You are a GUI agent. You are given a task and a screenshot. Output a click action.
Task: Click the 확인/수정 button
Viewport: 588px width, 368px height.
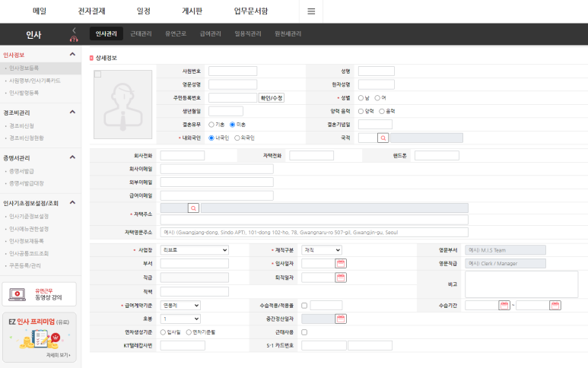(x=272, y=98)
